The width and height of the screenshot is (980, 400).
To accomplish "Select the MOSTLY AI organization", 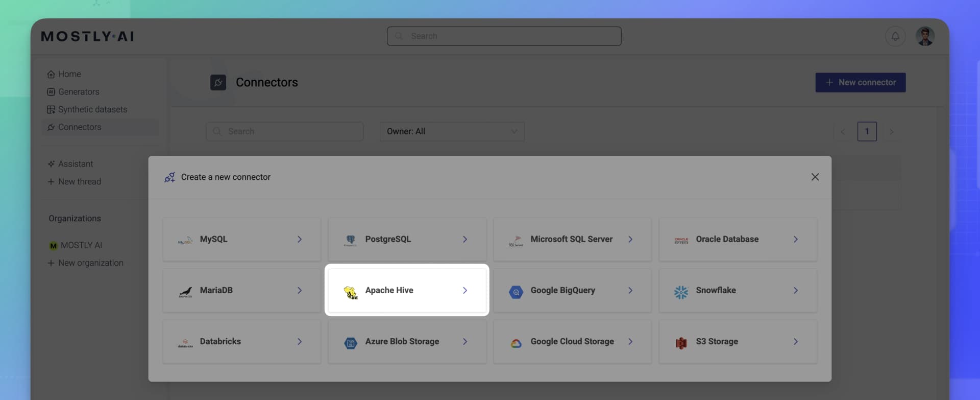I will coord(76,246).
